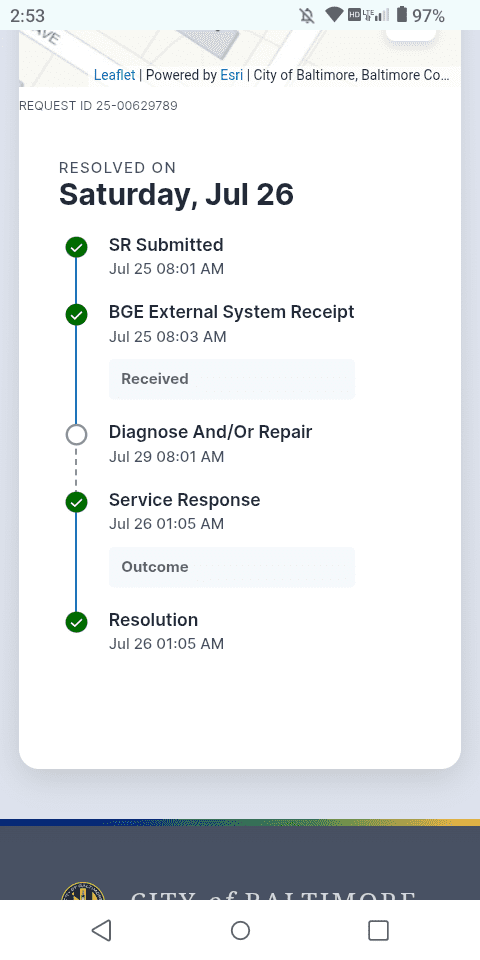Tap the Android back navigation button
Image resolution: width=480 pixels, height=960 pixels.
coord(102,930)
